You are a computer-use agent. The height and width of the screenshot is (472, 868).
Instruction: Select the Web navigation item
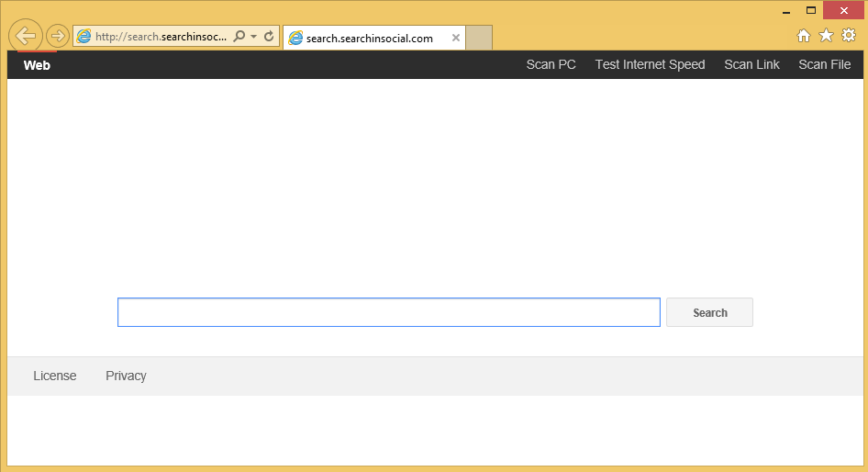coord(37,65)
